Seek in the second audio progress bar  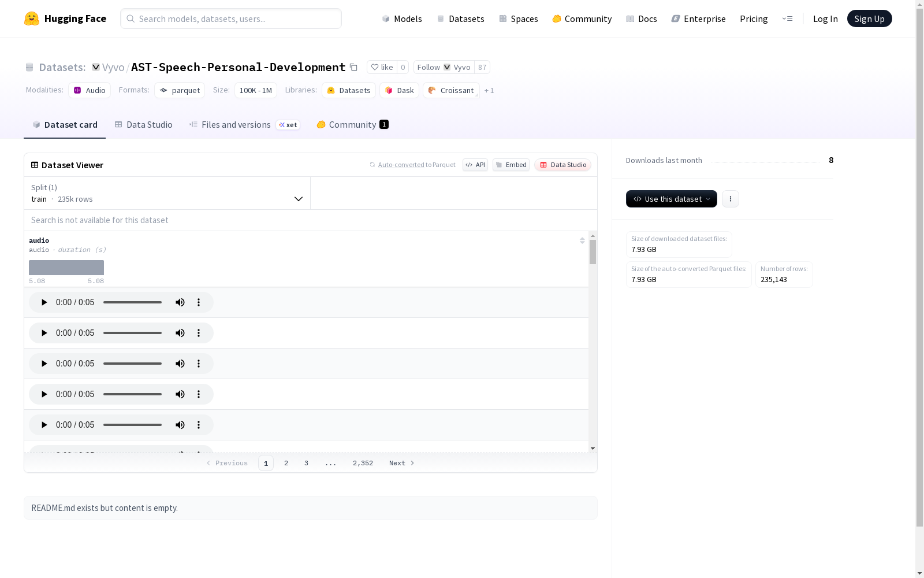click(132, 333)
